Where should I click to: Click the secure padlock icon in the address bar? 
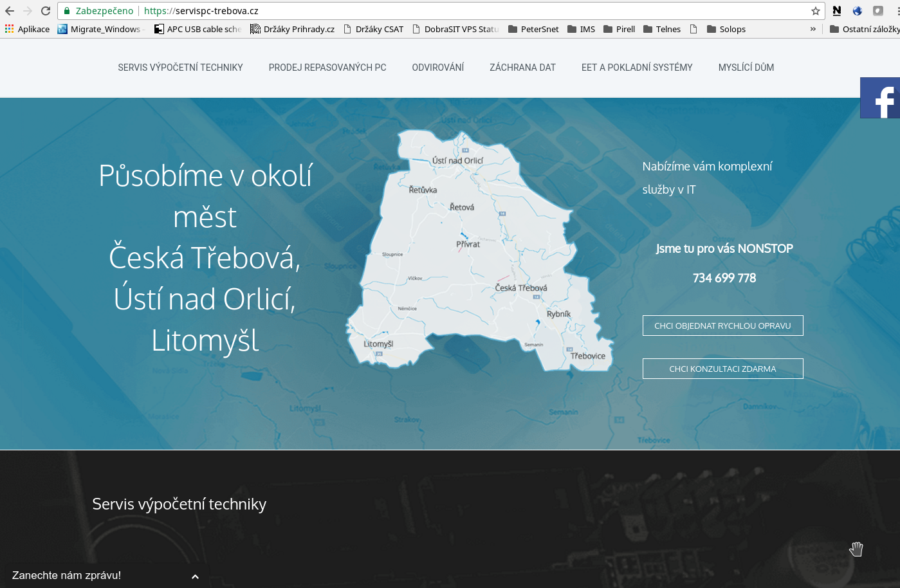pos(67,11)
